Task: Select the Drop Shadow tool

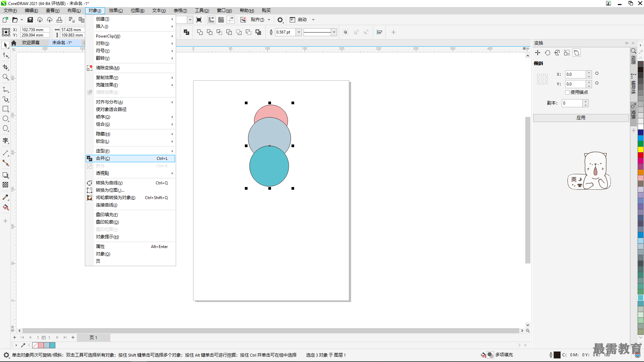Action: click(x=5, y=175)
